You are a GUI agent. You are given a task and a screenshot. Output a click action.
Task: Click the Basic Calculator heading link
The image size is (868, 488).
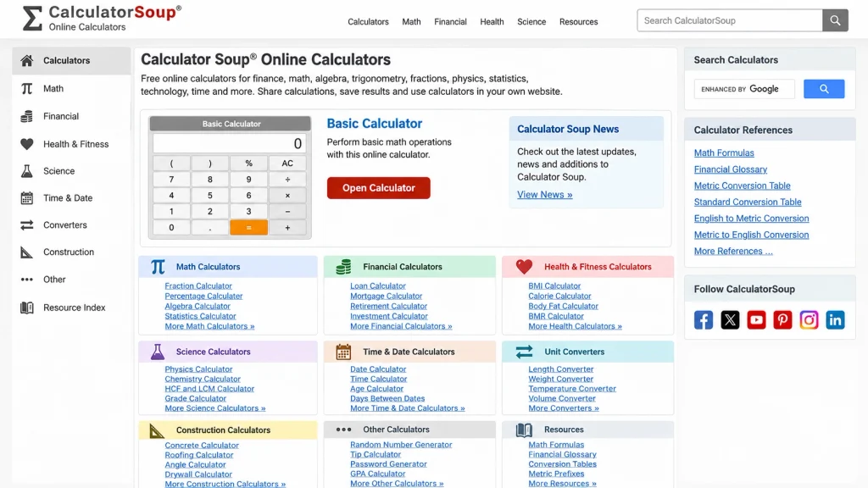(x=374, y=124)
